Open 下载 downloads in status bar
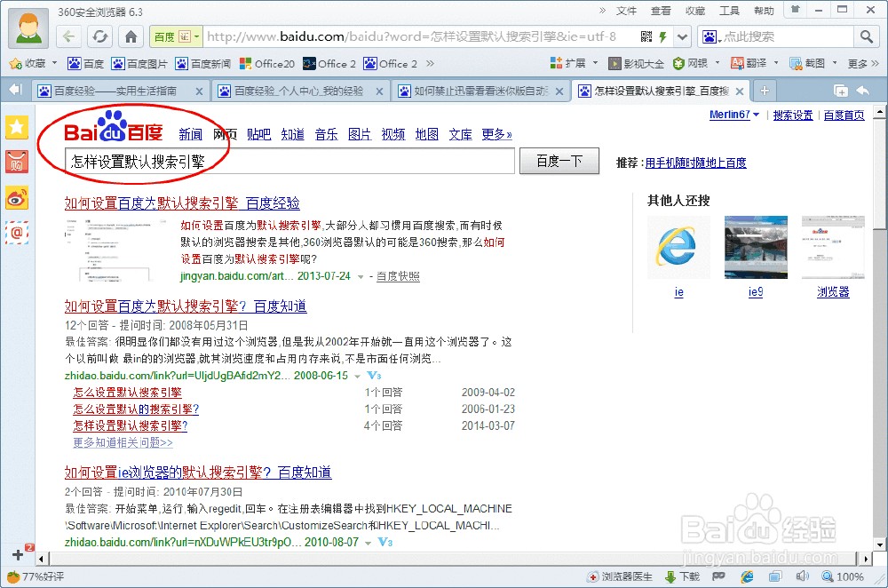 click(683, 576)
